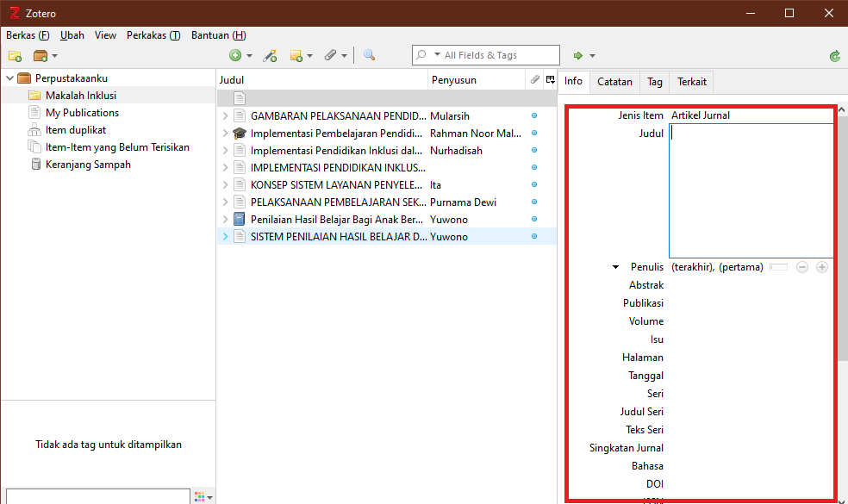The width and height of the screenshot is (848, 504).
Task: Select the Makalah Inklusi collection
Action: pos(81,96)
